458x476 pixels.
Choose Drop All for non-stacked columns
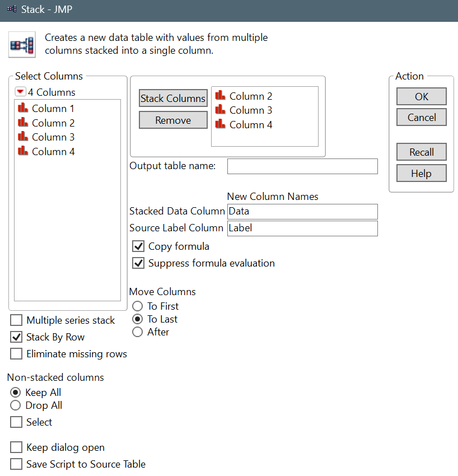point(15,405)
